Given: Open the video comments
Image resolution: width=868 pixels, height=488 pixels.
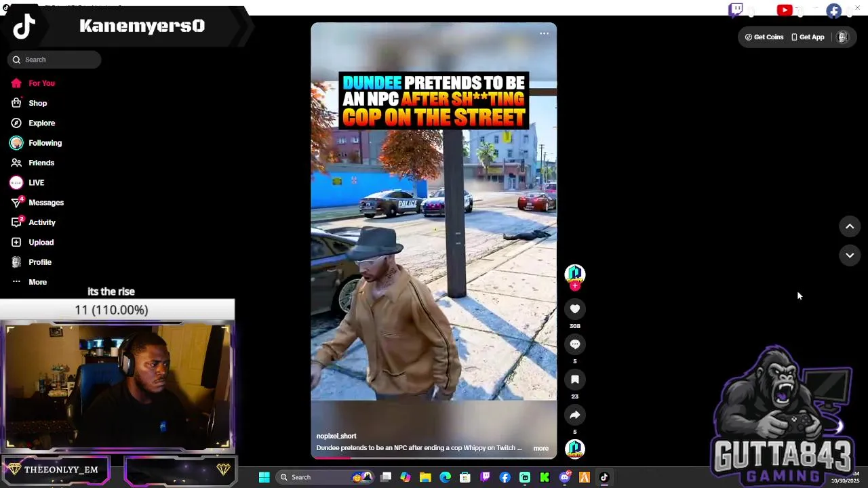Looking at the screenshot, I should (x=575, y=344).
